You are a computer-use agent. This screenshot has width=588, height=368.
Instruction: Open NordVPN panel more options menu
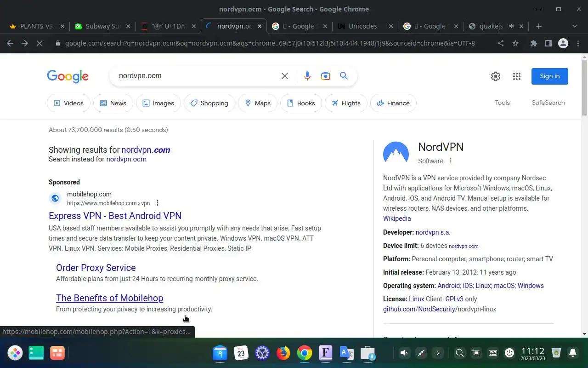[450, 161]
